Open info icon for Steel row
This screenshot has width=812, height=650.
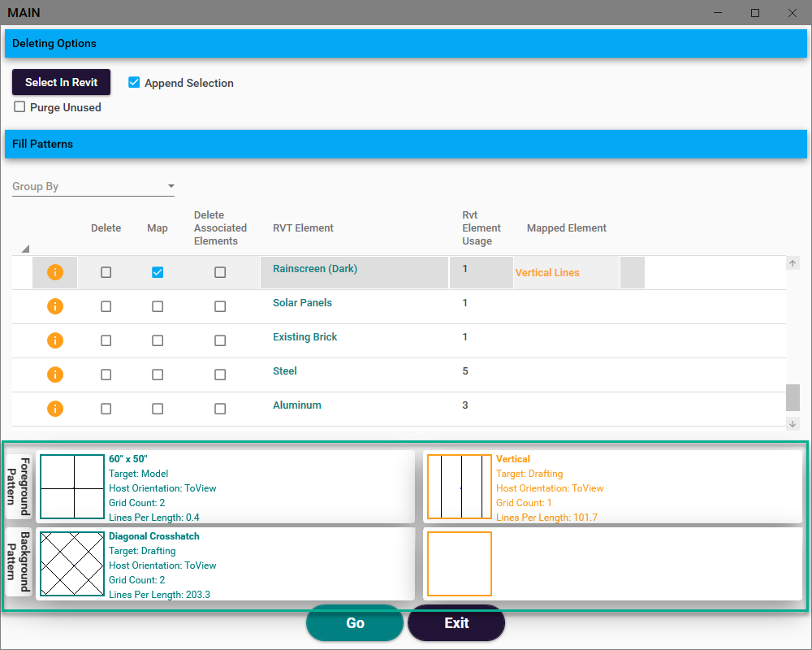click(x=55, y=375)
